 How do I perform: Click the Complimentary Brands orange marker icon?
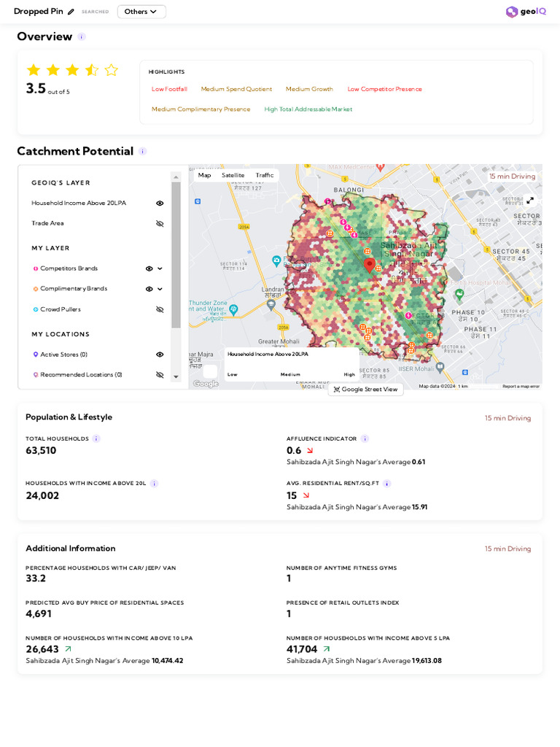pyautogui.click(x=35, y=289)
